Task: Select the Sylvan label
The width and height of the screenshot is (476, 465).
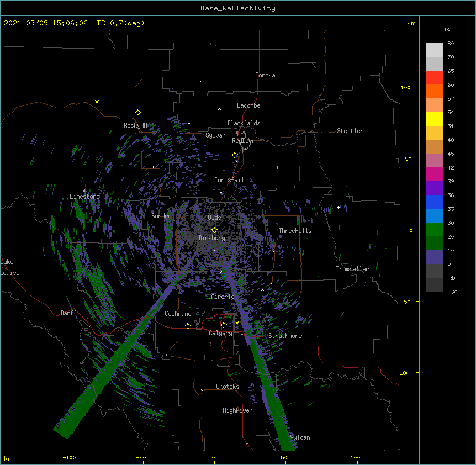Action: click(215, 135)
